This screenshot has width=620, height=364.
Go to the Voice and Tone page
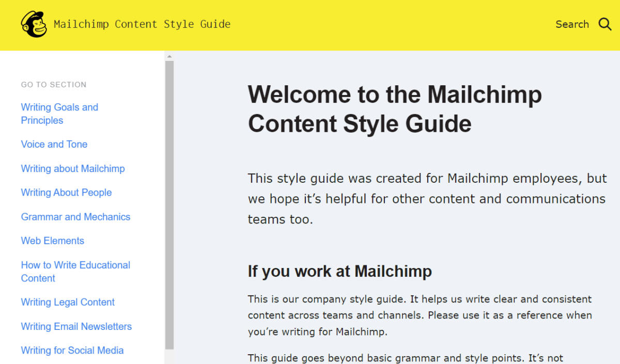[x=54, y=144]
